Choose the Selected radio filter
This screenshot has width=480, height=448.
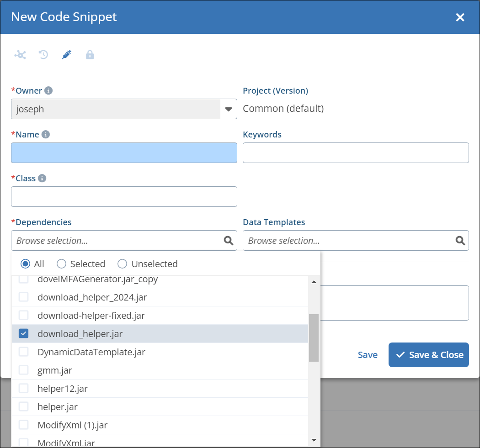62,264
